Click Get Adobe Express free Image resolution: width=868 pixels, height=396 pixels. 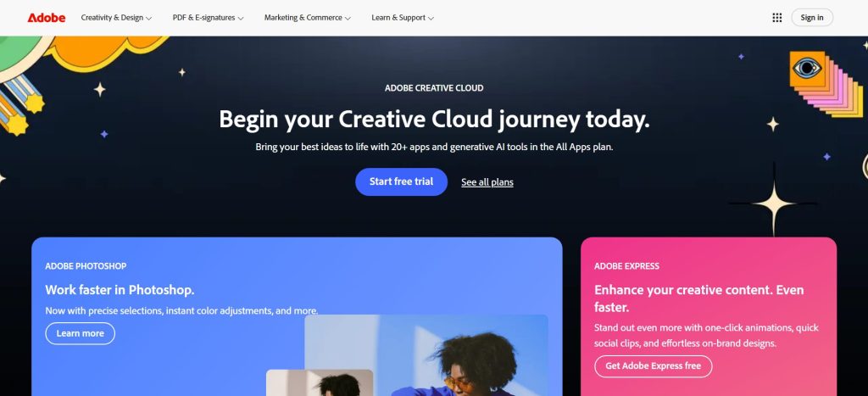(x=654, y=366)
